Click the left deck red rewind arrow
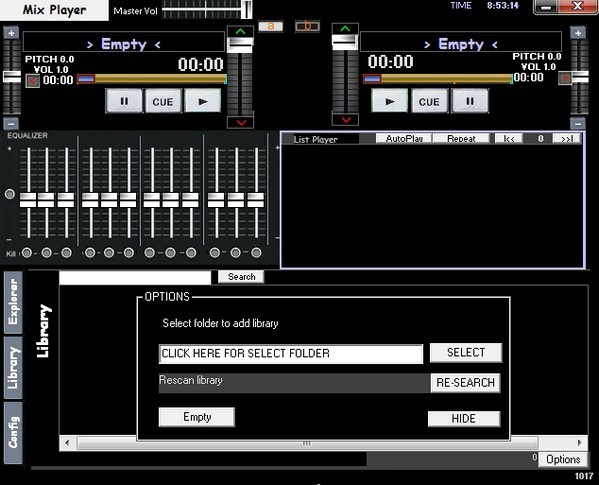This screenshot has width=599, height=485. coord(32,81)
